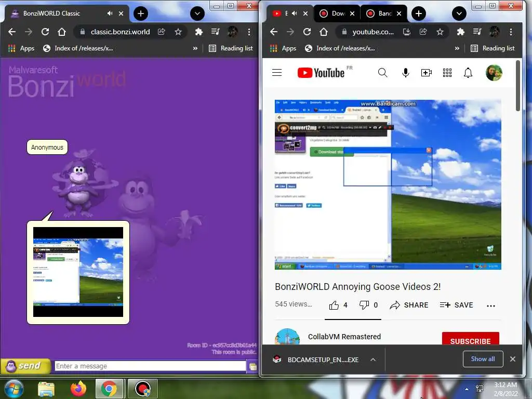Click the YouTube video player
Image resolution: width=532 pixels, height=399 pixels.
click(x=388, y=184)
